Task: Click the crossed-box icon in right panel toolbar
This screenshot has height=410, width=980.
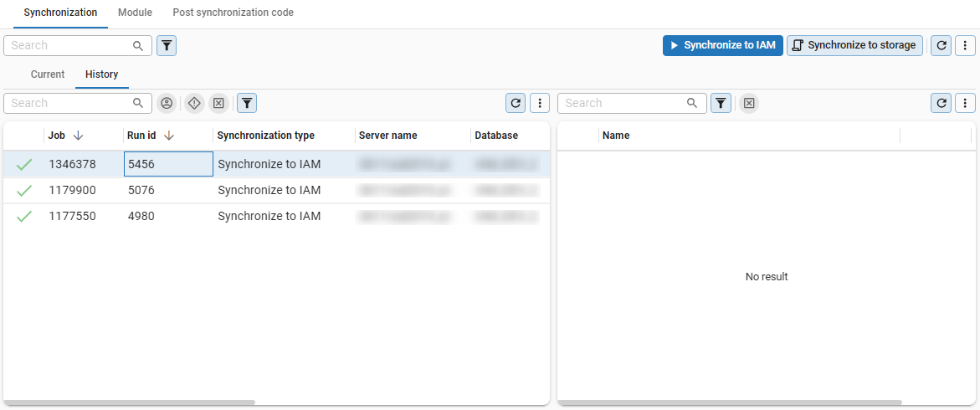Action: 749,103
